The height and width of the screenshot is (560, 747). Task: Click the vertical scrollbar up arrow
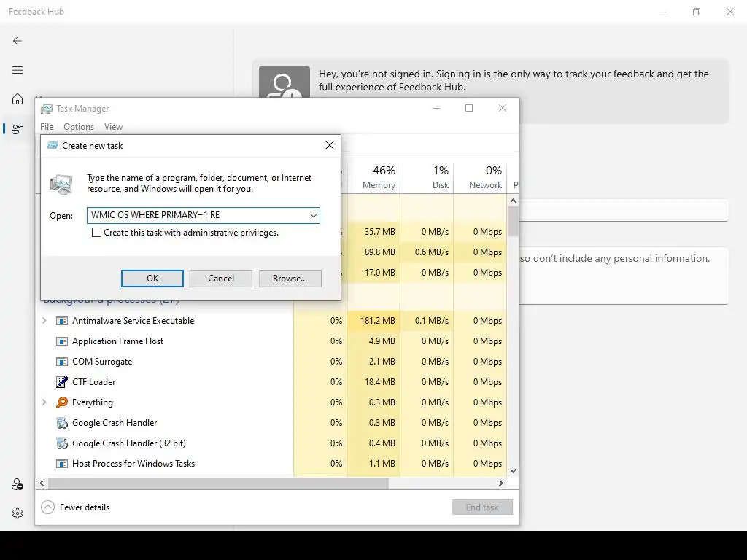point(513,201)
